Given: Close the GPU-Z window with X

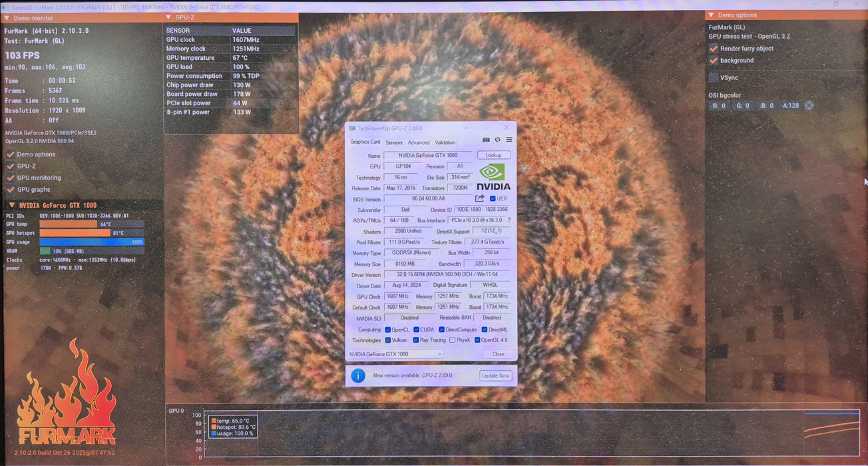Looking at the screenshot, I should point(506,128).
